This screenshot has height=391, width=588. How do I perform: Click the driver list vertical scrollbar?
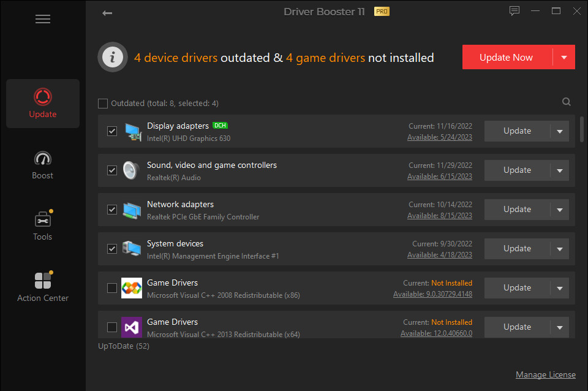(581, 129)
